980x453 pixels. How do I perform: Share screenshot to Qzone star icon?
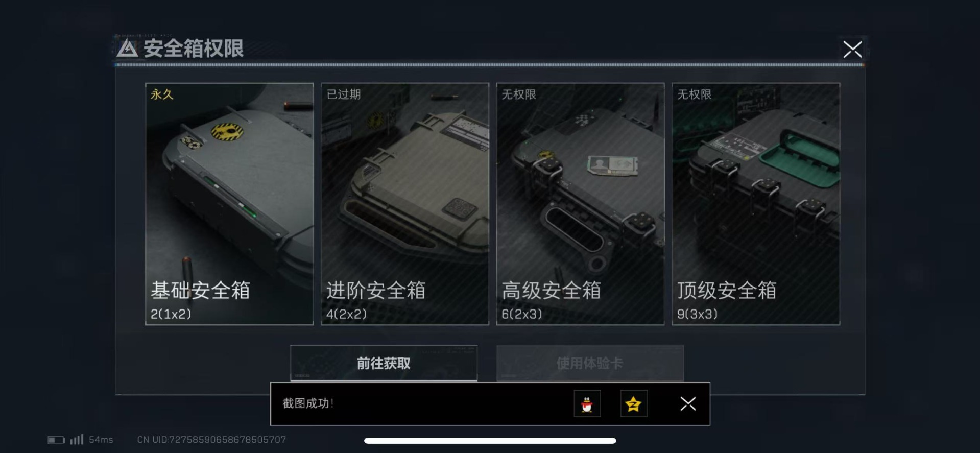[633, 404]
